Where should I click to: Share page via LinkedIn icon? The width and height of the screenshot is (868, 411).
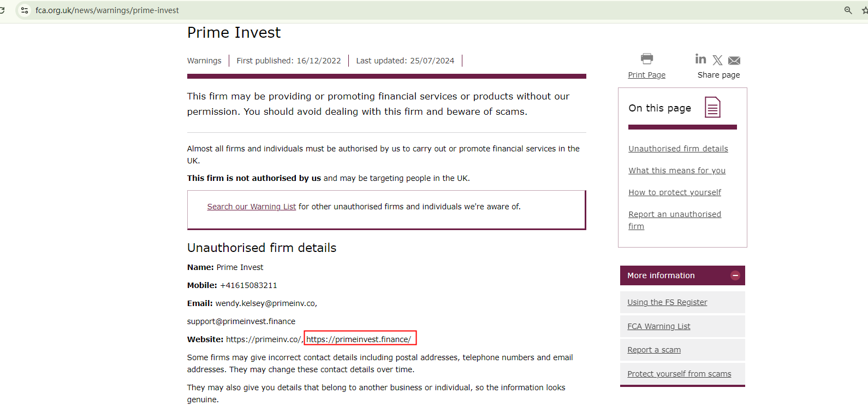700,59
